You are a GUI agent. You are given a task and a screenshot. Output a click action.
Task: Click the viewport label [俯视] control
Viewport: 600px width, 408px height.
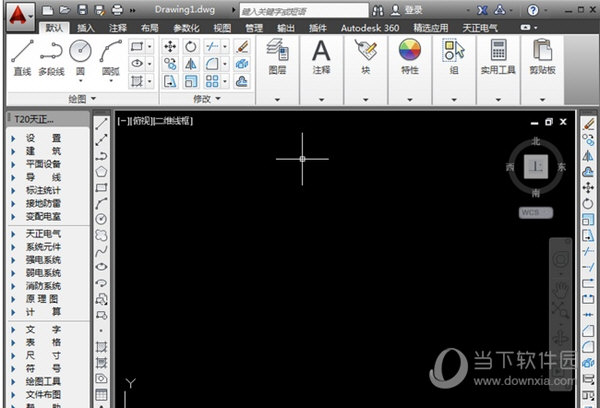pyautogui.click(x=142, y=121)
